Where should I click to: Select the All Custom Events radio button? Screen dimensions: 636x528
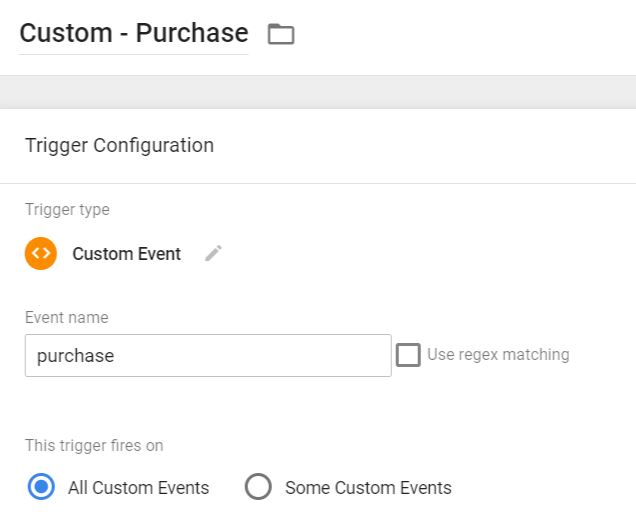(41, 487)
